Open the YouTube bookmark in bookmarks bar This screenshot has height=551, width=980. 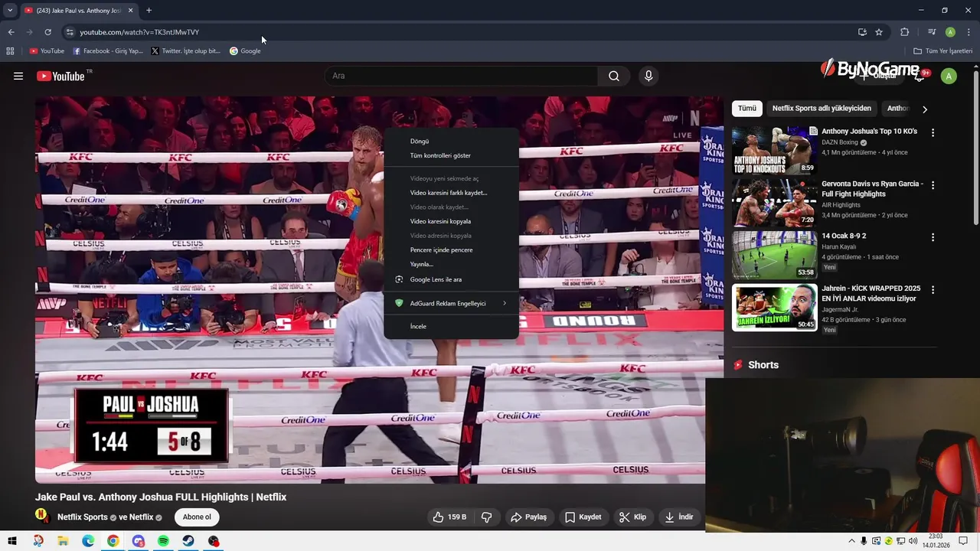pyautogui.click(x=47, y=51)
